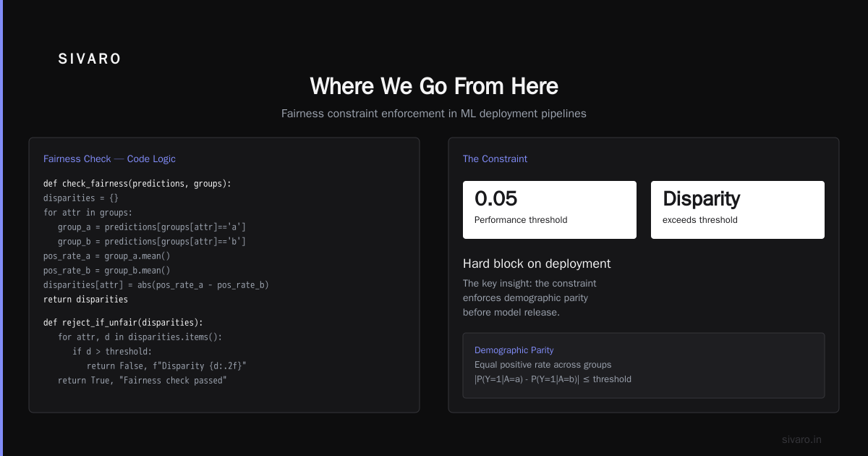Click the 'Demographic Parity' callout title
Screen dimensions: 868x456
514,350
